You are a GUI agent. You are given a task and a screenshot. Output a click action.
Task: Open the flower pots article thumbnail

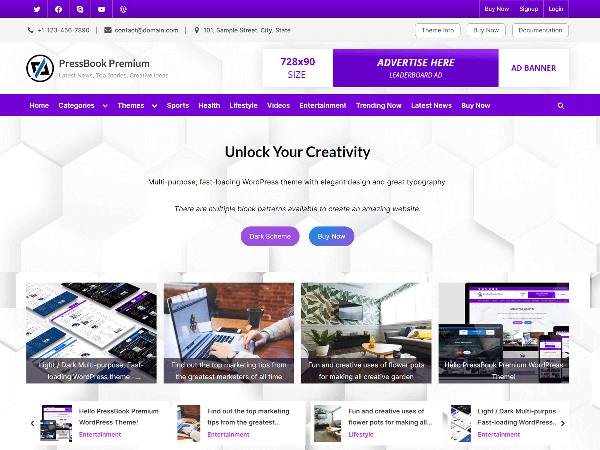click(x=327, y=423)
